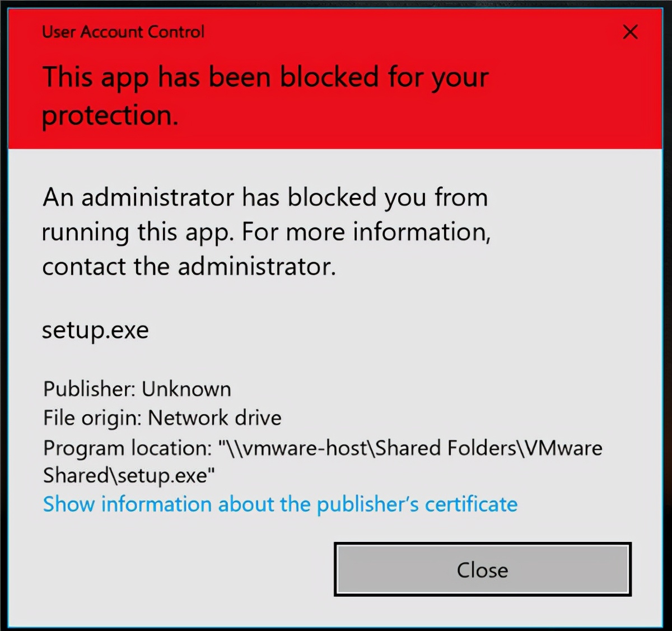Screen dimensions: 672x631
Task: Click the blocked app warning message text
Action: pos(265,231)
